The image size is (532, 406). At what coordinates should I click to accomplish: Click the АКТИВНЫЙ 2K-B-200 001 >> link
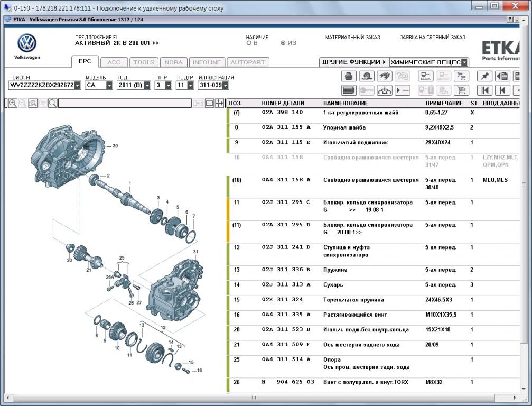pyautogui.click(x=117, y=43)
